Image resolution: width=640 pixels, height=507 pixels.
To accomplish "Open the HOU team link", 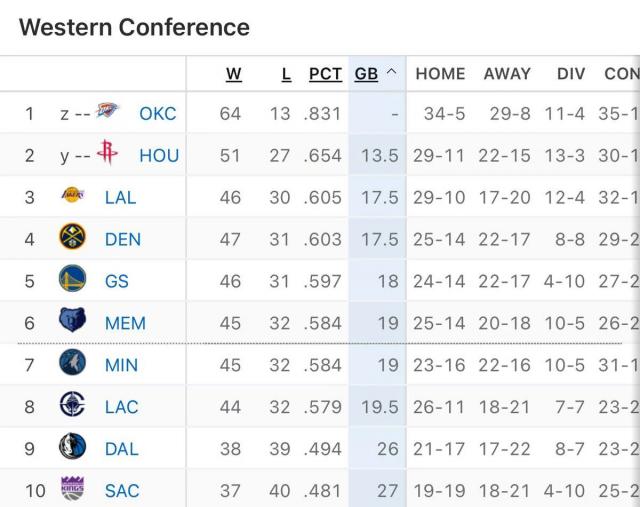I will coord(159,155).
